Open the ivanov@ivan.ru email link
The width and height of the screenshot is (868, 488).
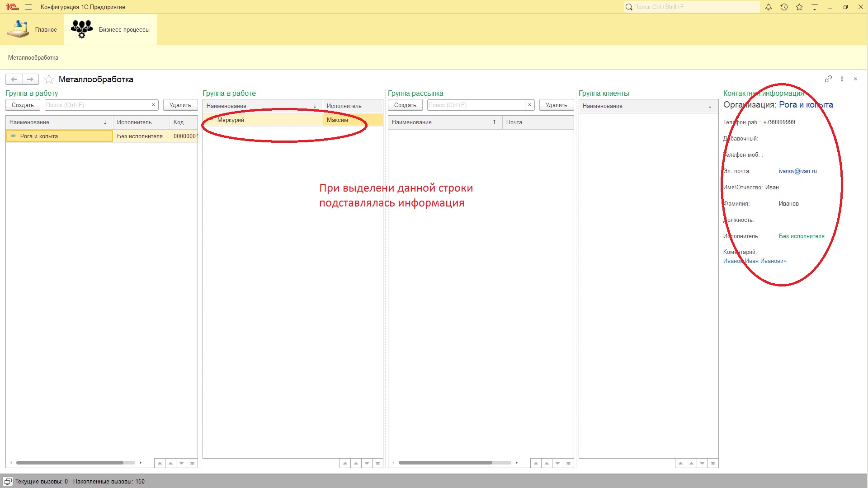coord(797,171)
